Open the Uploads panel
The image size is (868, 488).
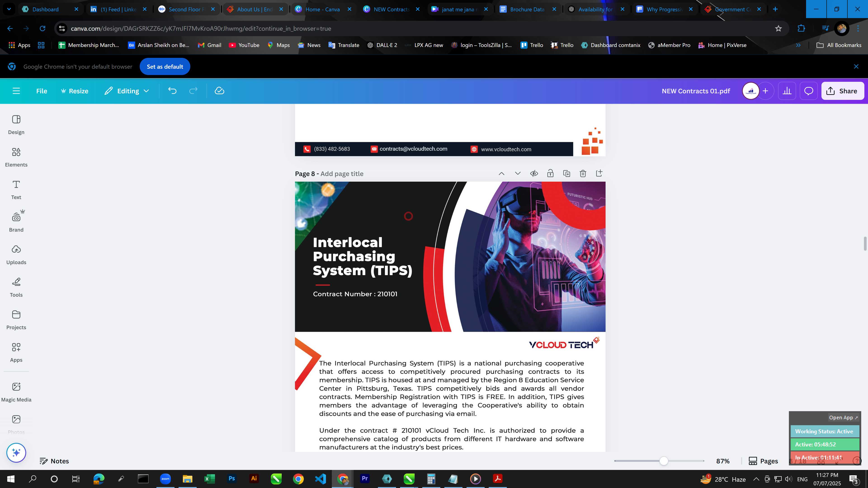coord(16,255)
